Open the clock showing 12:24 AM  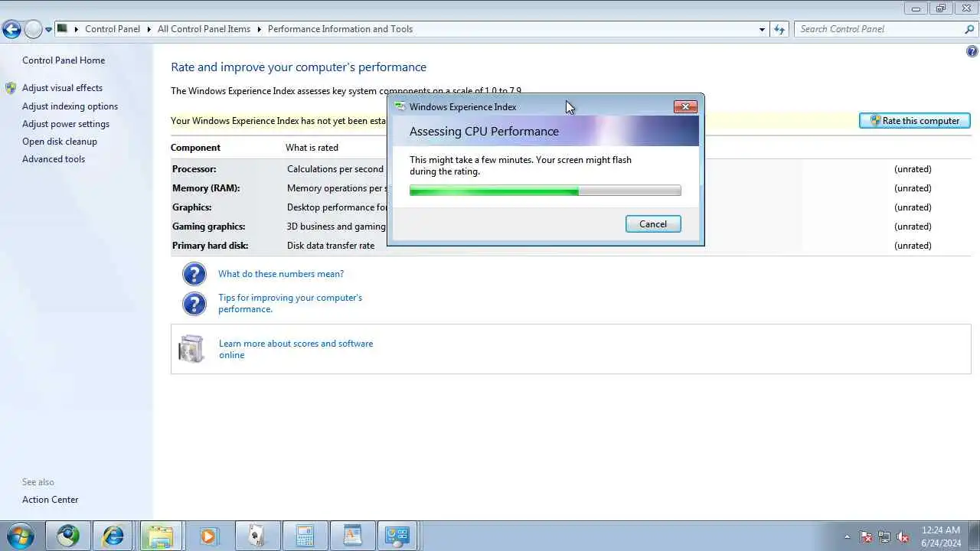941,536
